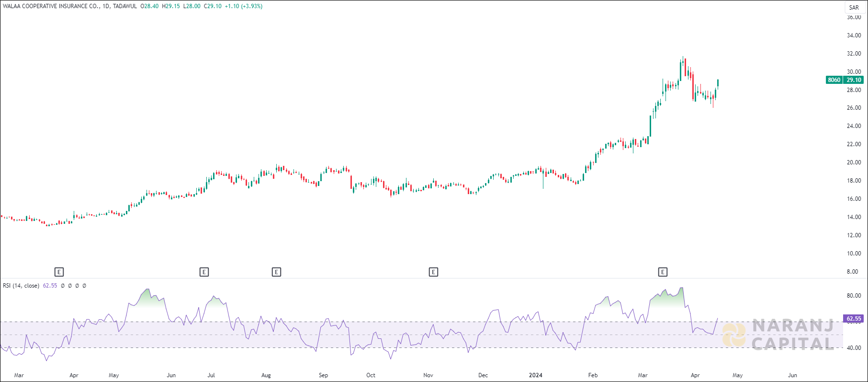Image resolution: width=868 pixels, height=382 pixels.
Task: Click the 8060 ticker tag on the price axis
Action: (x=834, y=80)
